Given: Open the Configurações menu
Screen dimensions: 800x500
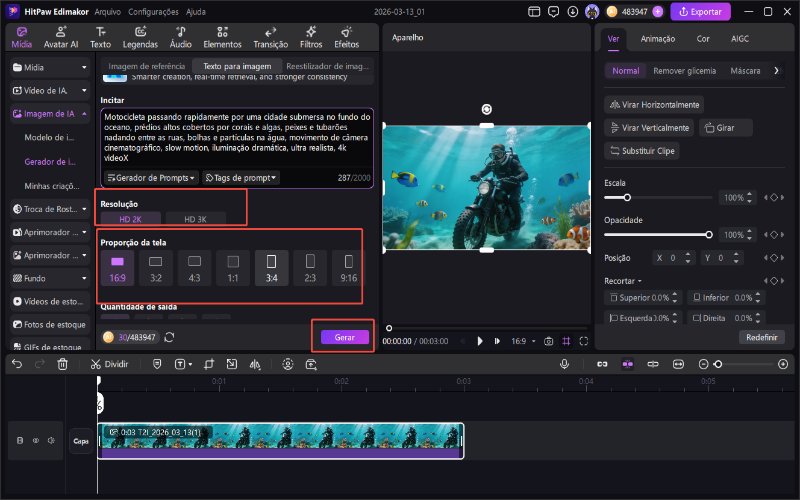Looking at the screenshot, I should click(153, 11).
